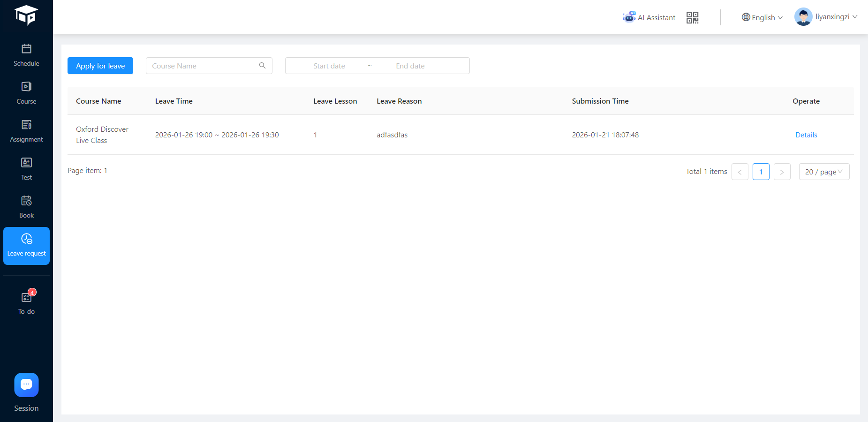
Task: Launch the AI Assistant robot icon
Action: pyautogui.click(x=629, y=17)
